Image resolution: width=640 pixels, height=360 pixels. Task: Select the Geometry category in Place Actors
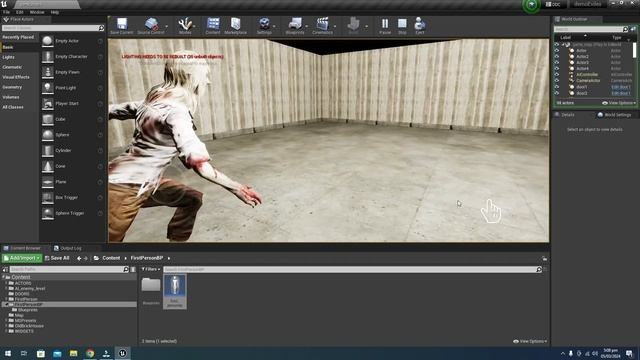click(12, 87)
